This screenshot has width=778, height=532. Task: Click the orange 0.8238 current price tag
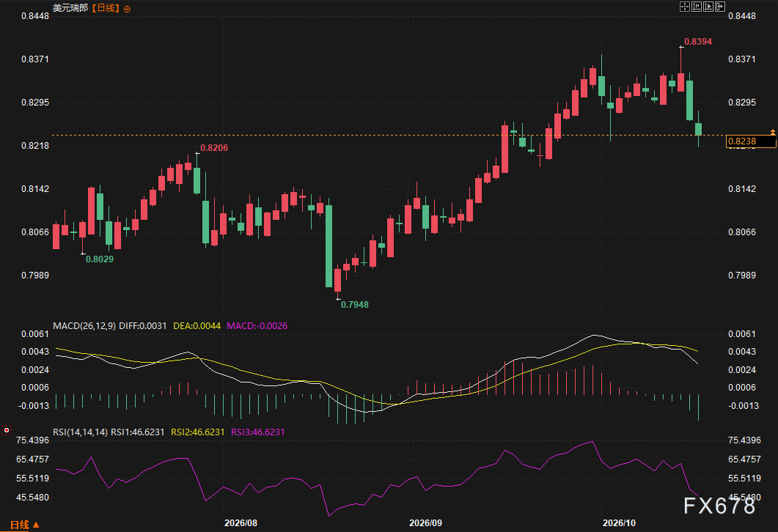pyautogui.click(x=750, y=141)
